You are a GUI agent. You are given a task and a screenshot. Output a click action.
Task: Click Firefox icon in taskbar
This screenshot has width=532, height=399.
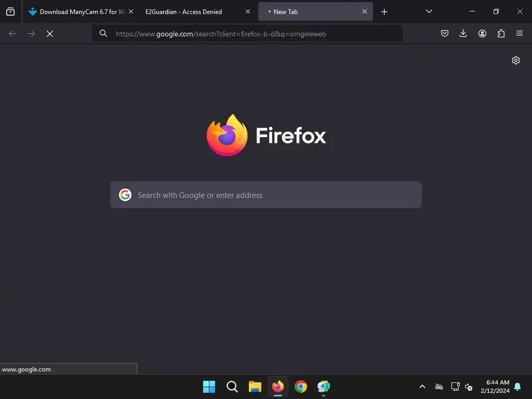tap(278, 387)
